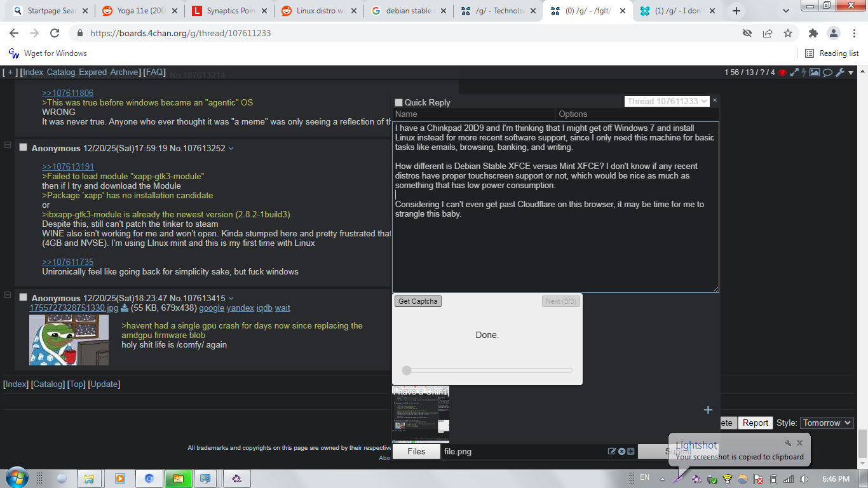Add a new post with the large plus icon
The height and width of the screenshot is (488, 868).
[x=708, y=410]
